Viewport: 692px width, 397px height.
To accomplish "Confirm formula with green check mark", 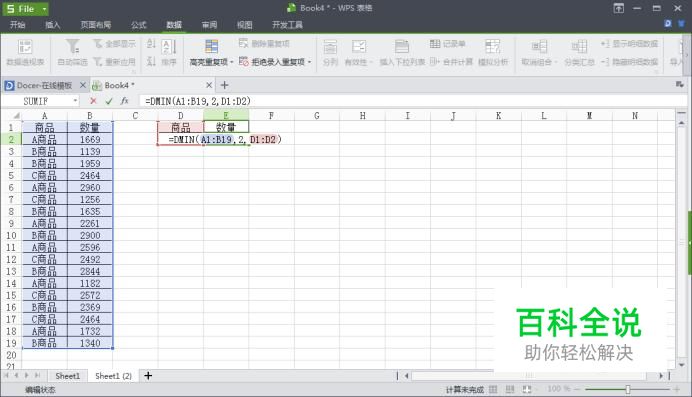I will coord(109,101).
